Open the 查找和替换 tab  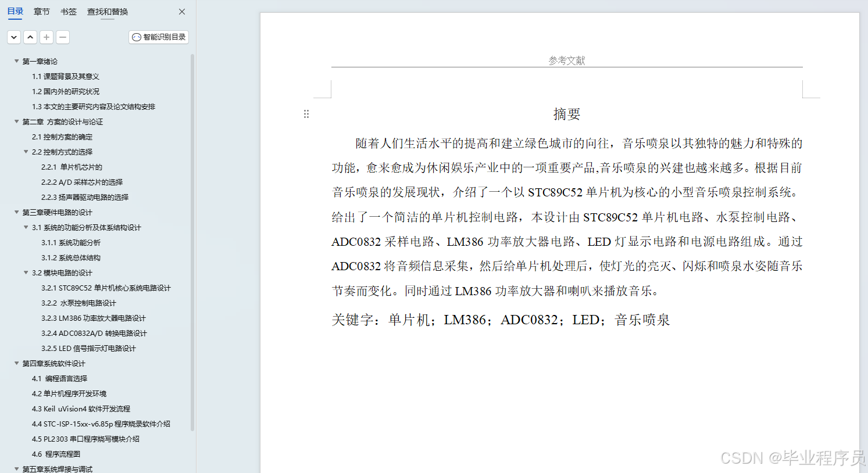107,11
